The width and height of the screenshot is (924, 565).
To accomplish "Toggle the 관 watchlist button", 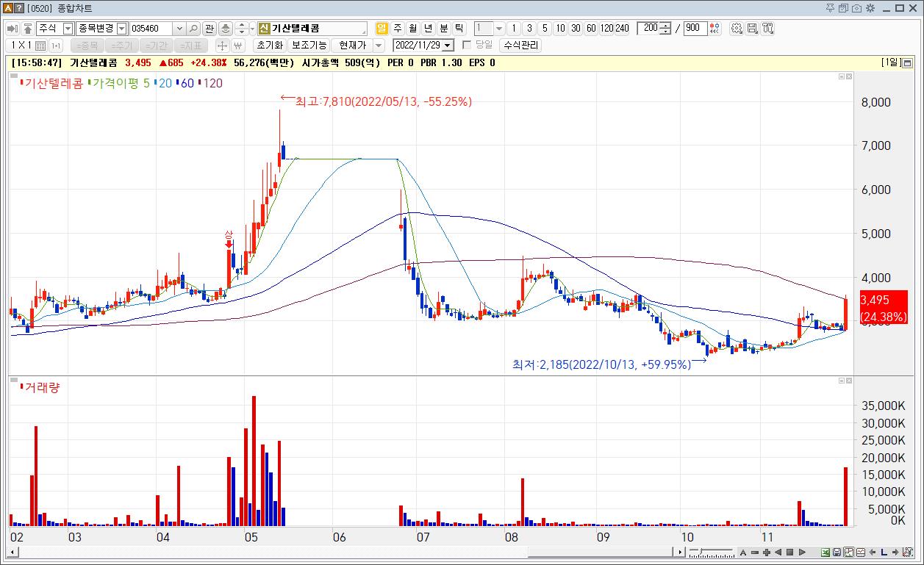I will pyautogui.click(x=209, y=28).
